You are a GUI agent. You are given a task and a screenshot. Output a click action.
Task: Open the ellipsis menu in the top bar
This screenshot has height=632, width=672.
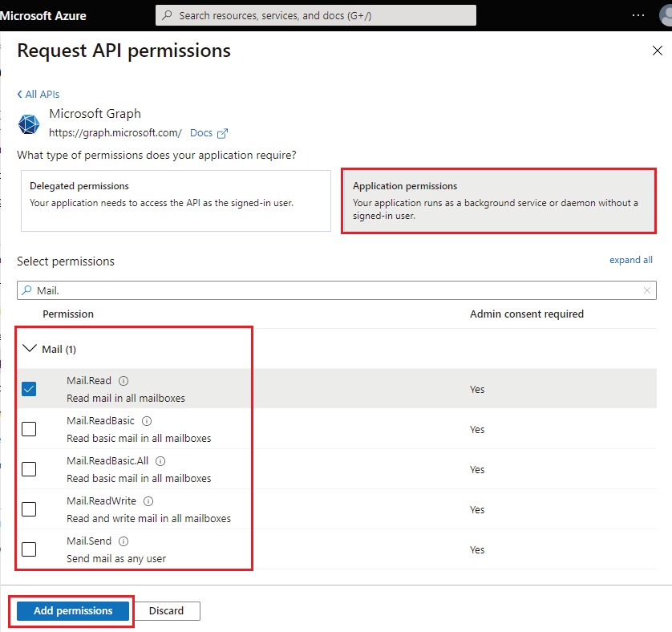point(638,15)
